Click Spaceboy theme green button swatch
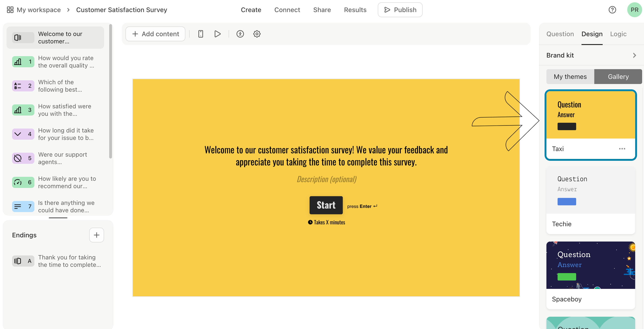 click(566, 277)
